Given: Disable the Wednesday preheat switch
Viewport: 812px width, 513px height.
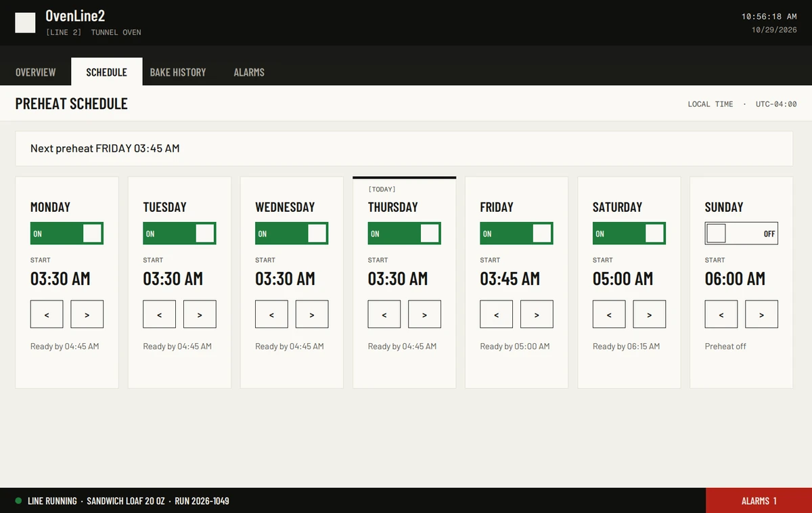Looking at the screenshot, I should click(292, 233).
